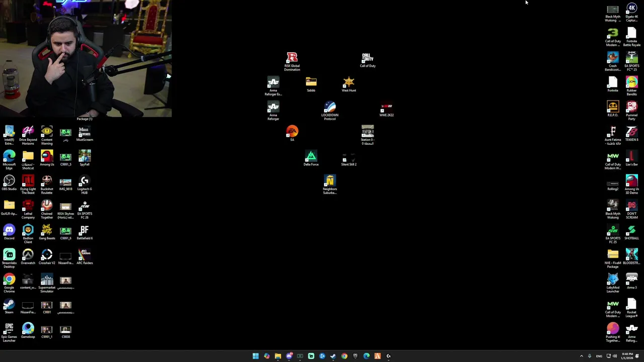644x362 pixels.
Task: Open the ENG language input switcher
Action: coord(599,356)
